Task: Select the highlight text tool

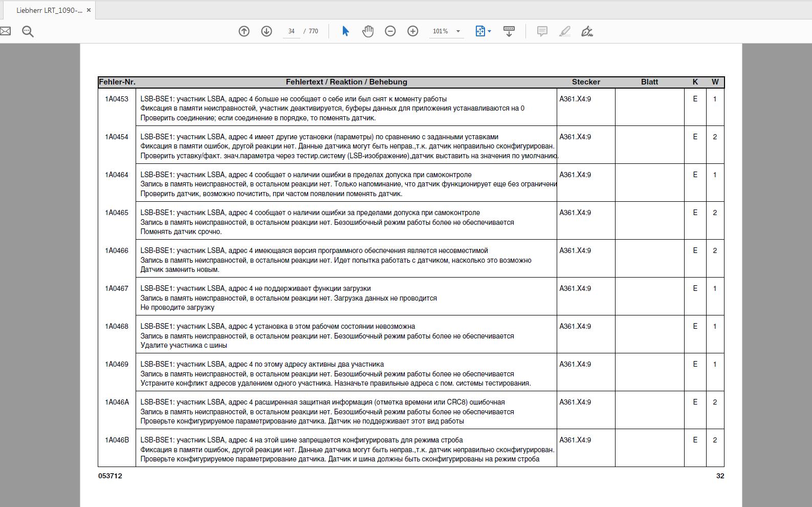Action: (565, 31)
